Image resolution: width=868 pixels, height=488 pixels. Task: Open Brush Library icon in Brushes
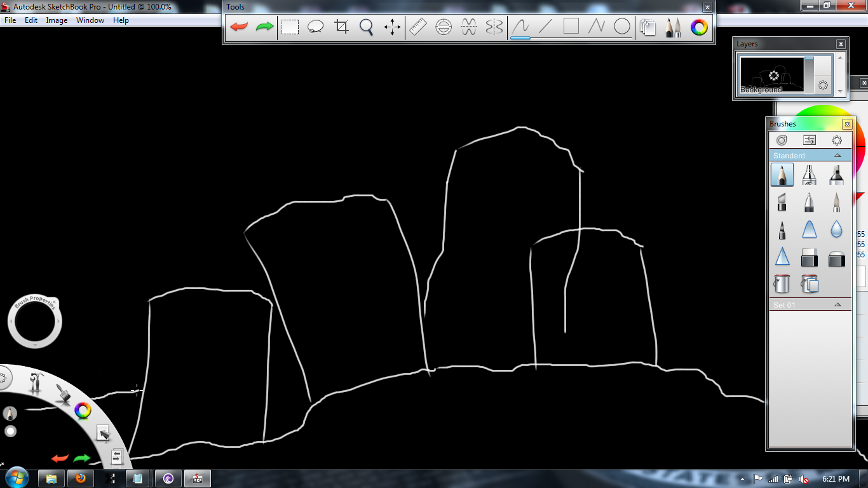pyautogui.click(x=782, y=140)
